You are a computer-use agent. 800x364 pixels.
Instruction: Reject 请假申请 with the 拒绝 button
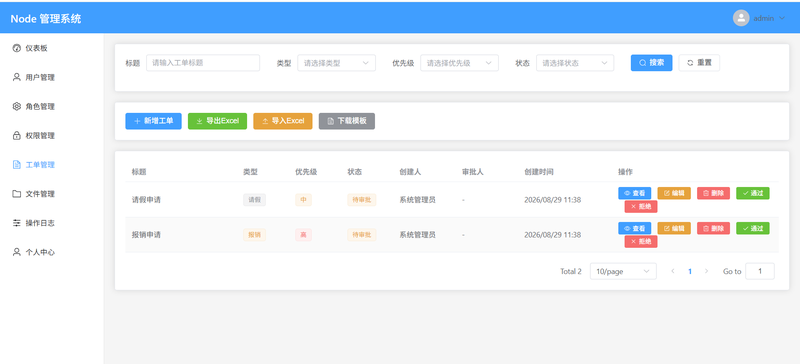tap(641, 207)
